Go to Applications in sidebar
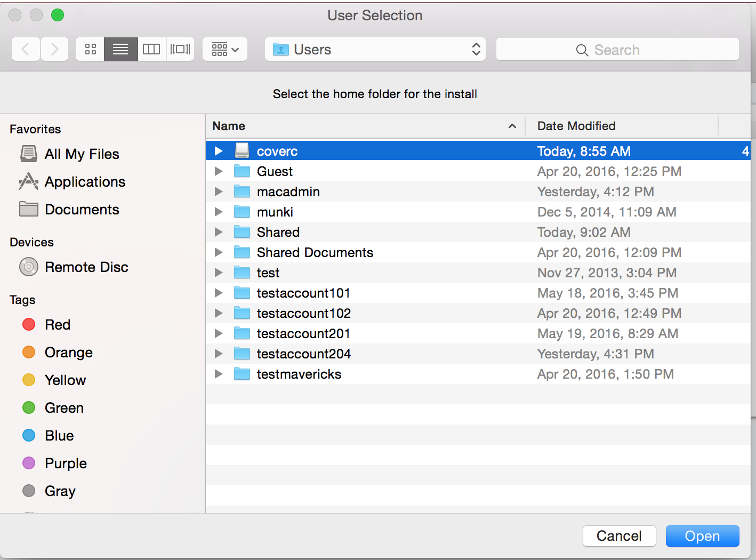The height and width of the screenshot is (560, 756). [85, 182]
